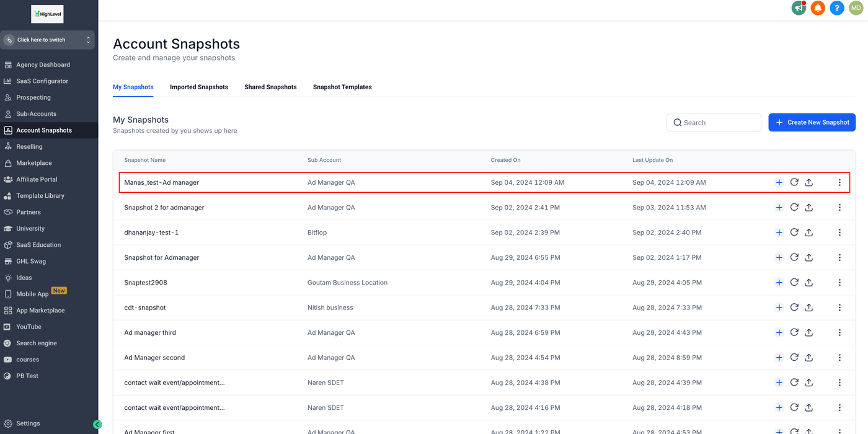This screenshot has width=868, height=434.
Task: Refresh the Snapshot 2 for admanager snapshot
Action: click(794, 207)
